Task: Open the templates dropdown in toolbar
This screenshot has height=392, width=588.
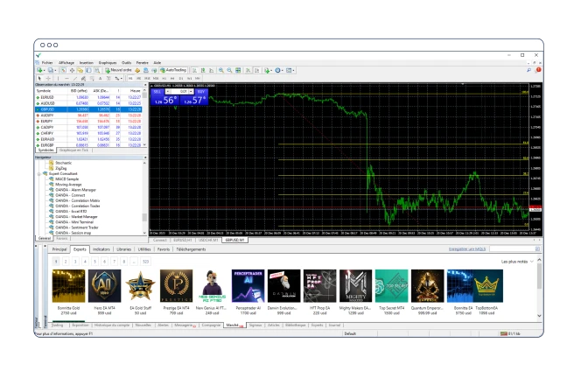Action: (290, 70)
